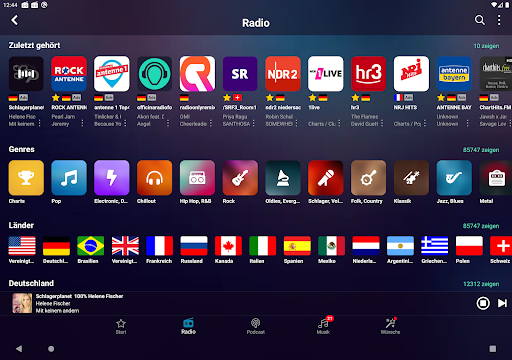The image size is (512, 360).
Task: Open options dots for SRF3_Room1 station
Action: (254, 124)
